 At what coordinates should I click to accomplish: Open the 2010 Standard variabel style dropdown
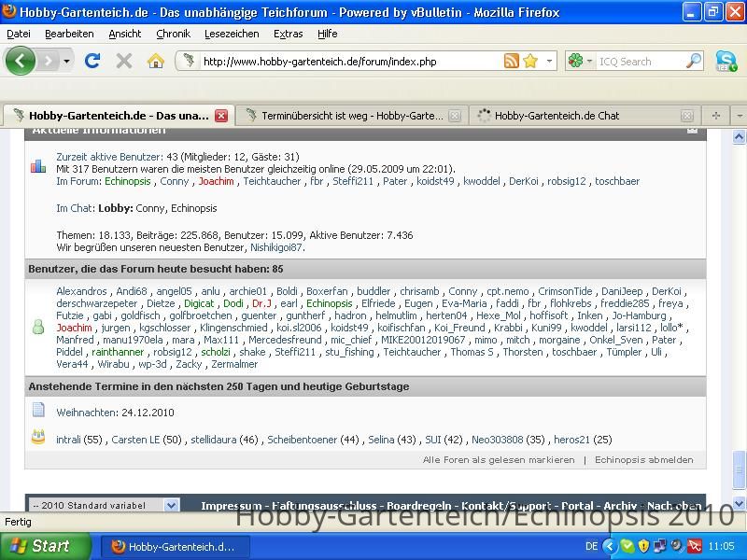pos(104,505)
